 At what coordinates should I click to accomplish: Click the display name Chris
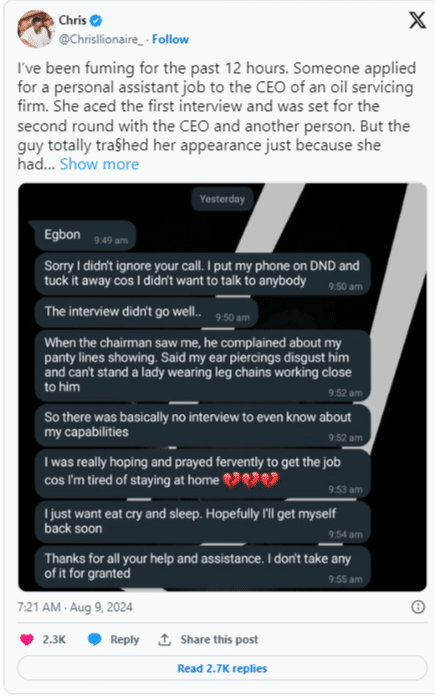click(73, 20)
